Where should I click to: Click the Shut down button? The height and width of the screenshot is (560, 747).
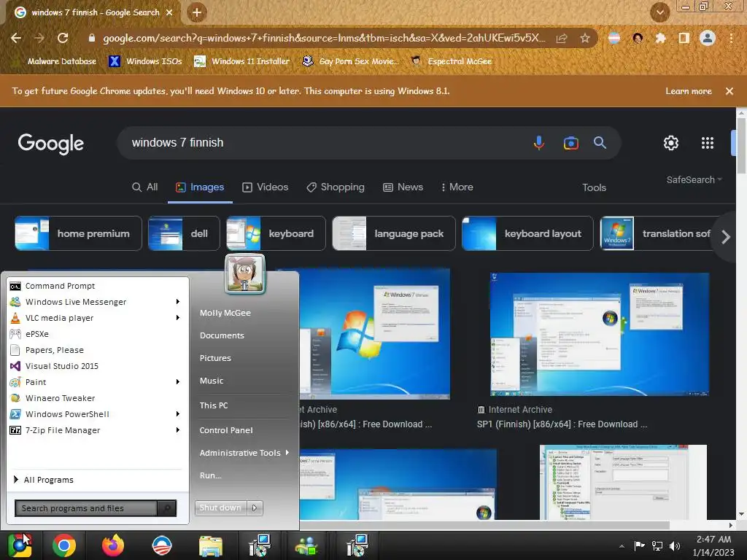[220, 508]
